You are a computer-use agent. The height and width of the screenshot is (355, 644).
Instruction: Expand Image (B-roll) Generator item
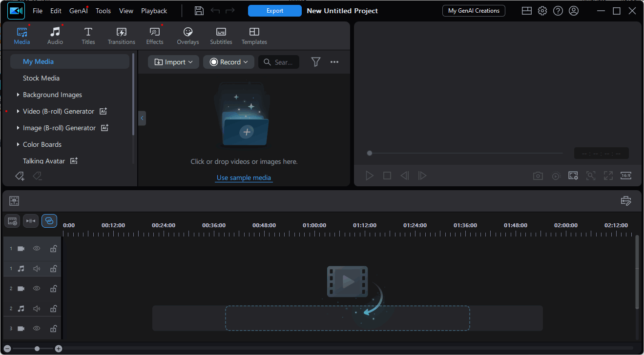[18, 128]
